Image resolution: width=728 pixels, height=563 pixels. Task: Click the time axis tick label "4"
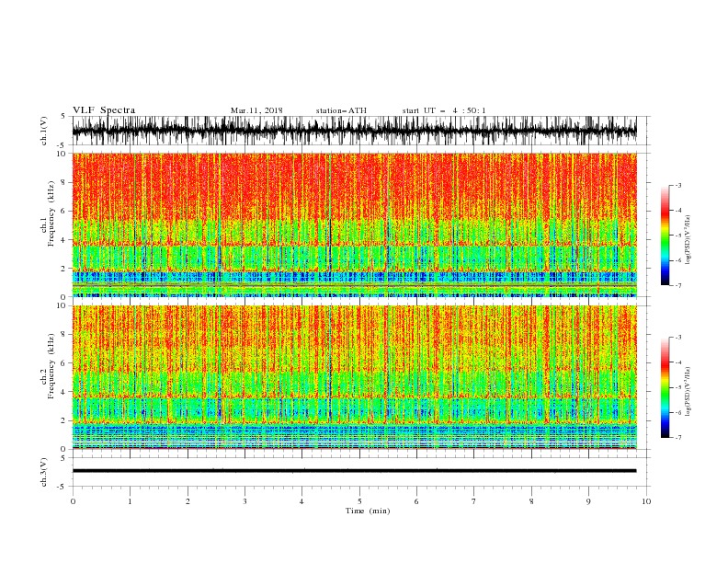301,501
